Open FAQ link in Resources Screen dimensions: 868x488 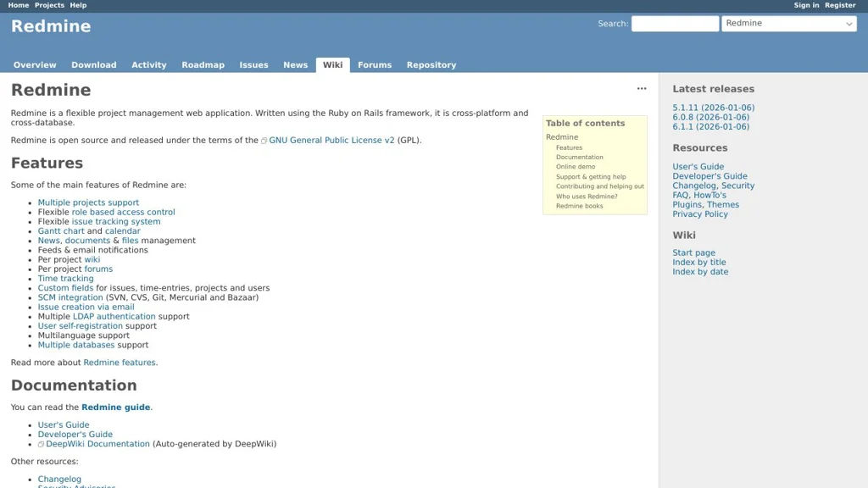tap(681, 196)
